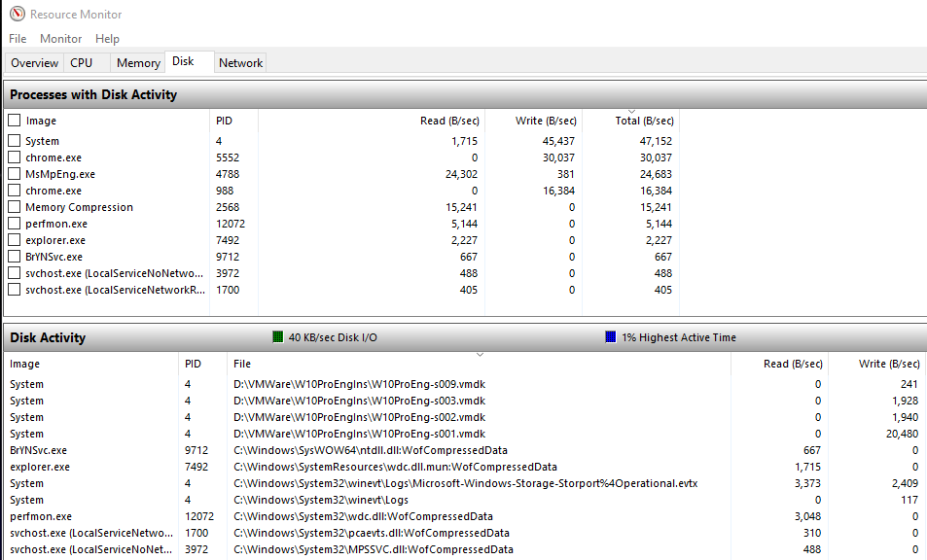Click the blue Highest Active Time swatch
Screen dimensions: 927x560
pos(611,336)
